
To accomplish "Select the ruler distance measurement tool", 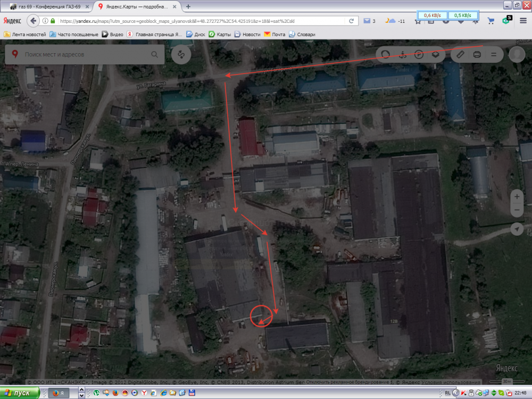I will coord(461,54).
